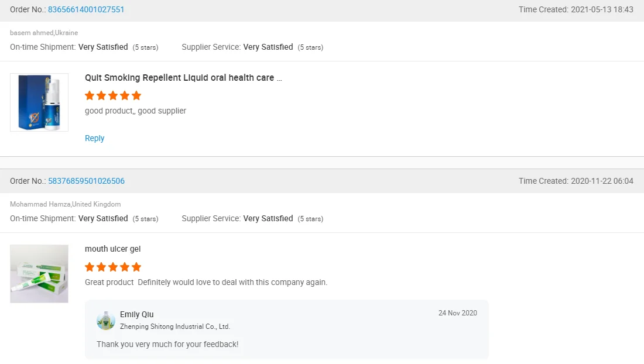Click Emily Qiu name in reply
This screenshot has height=364, width=644.
click(x=137, y=314)
